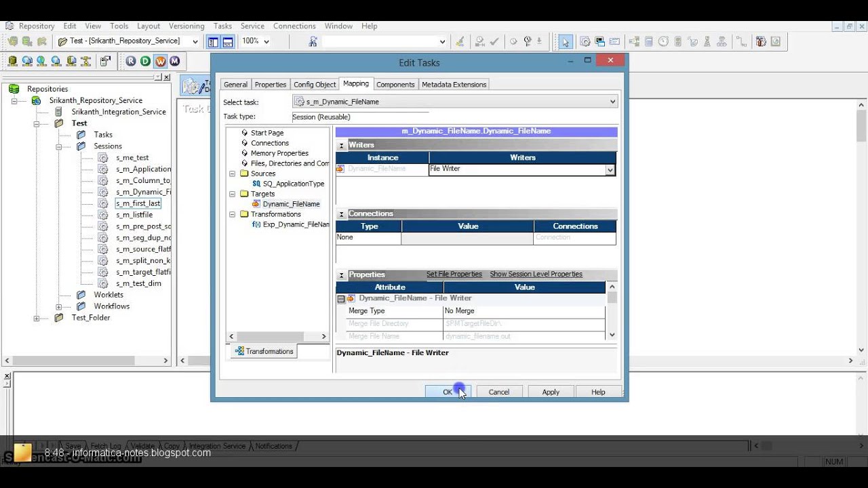Collapse the Targets folder in mapping tree
The image size is (868, 488).
pos(233,194)
